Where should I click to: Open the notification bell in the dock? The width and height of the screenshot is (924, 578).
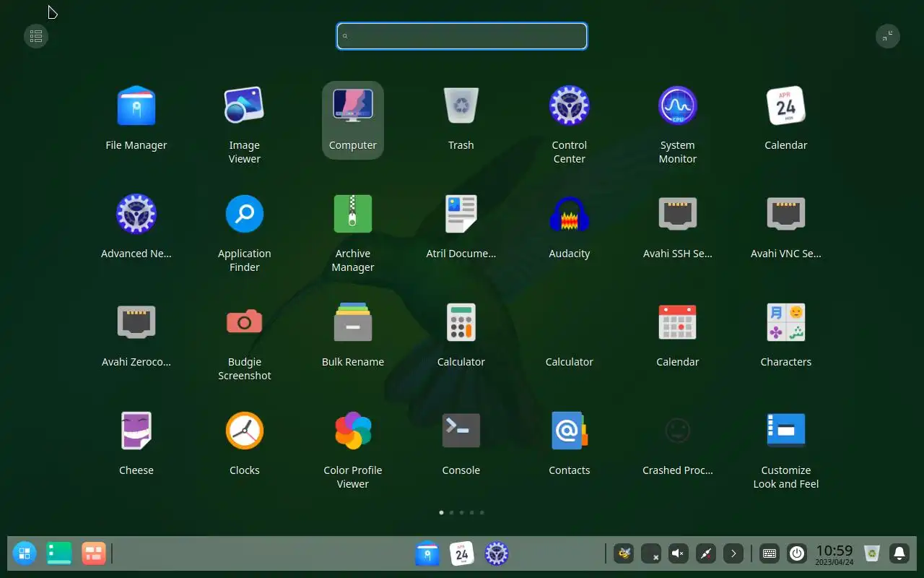[x=899, y=554]
